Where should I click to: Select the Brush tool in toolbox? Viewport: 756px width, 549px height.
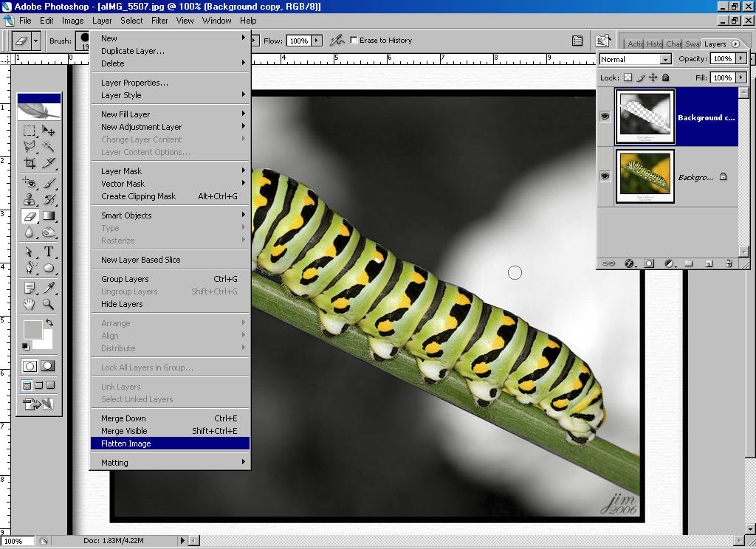point(48,183)
